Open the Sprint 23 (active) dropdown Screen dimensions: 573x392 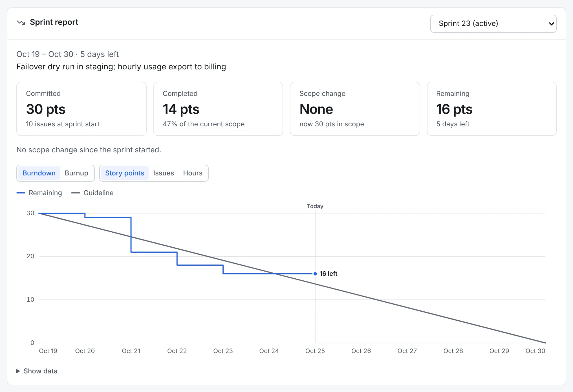(x=493, y=24)
